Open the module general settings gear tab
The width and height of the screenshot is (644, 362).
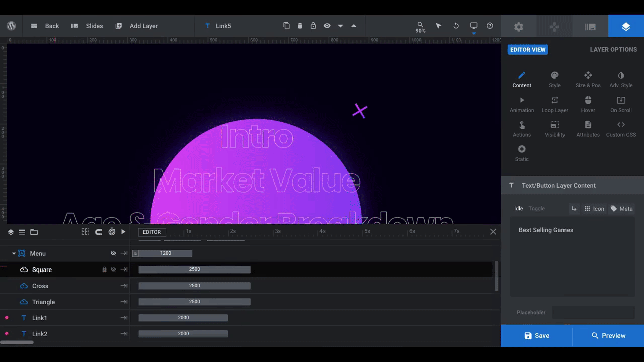click(x=519, y=27)
